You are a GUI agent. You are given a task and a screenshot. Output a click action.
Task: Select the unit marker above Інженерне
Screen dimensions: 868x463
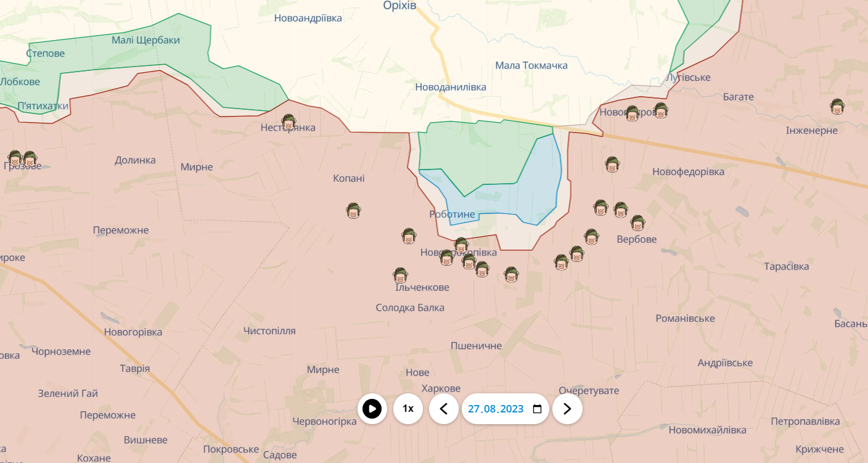[x=837, y=107]
